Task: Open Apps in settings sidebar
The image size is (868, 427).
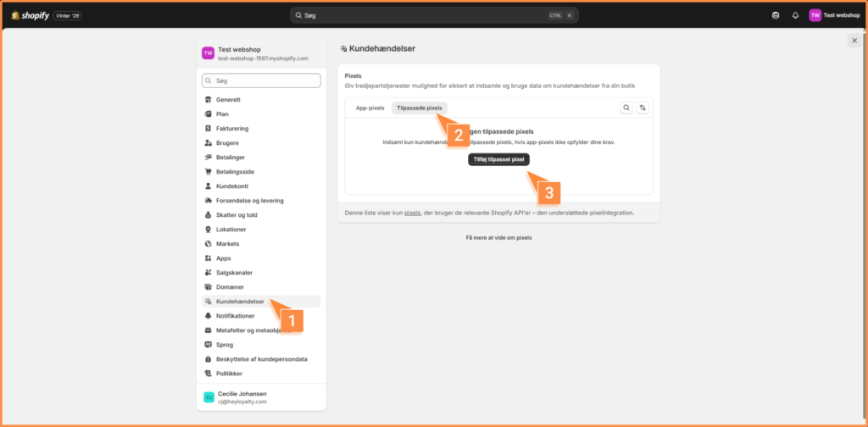Action: (x=223, y=258)
